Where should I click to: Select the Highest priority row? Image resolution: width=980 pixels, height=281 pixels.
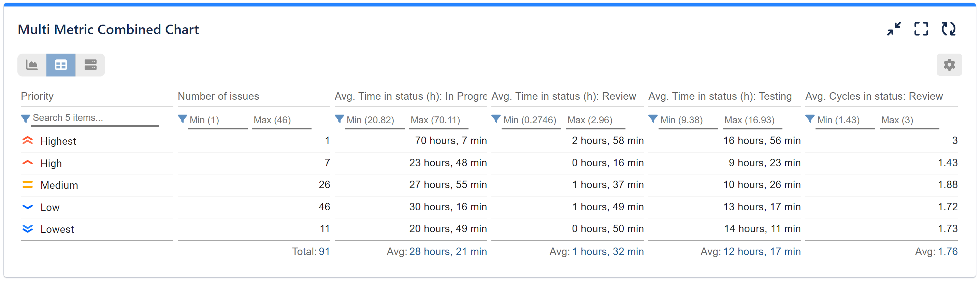click(x=58, y=141)
